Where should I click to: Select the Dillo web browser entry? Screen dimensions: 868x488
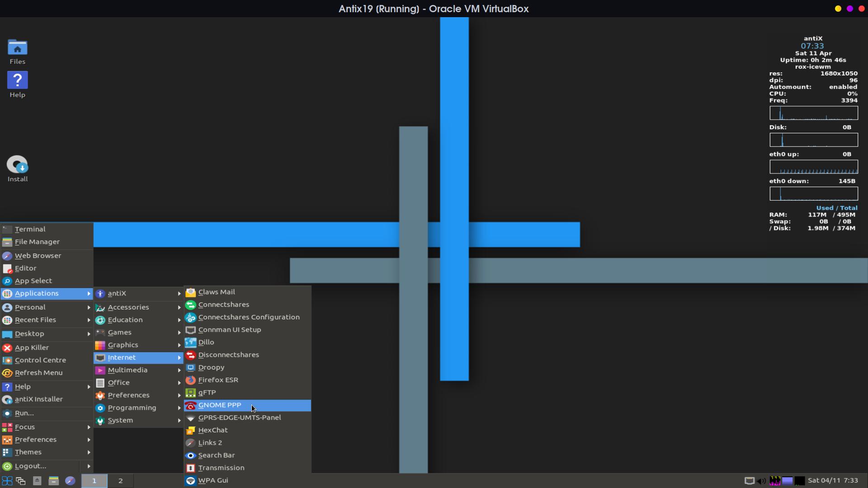206,342
